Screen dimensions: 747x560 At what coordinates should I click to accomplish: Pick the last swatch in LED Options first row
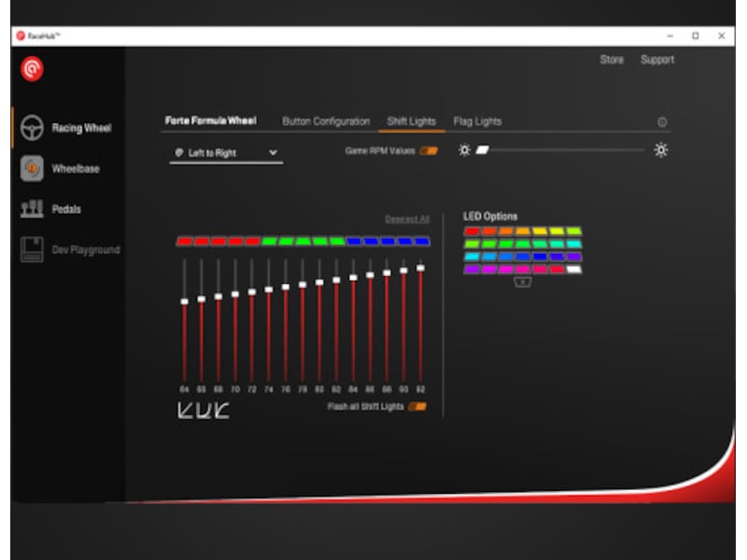tap(573, 231)
